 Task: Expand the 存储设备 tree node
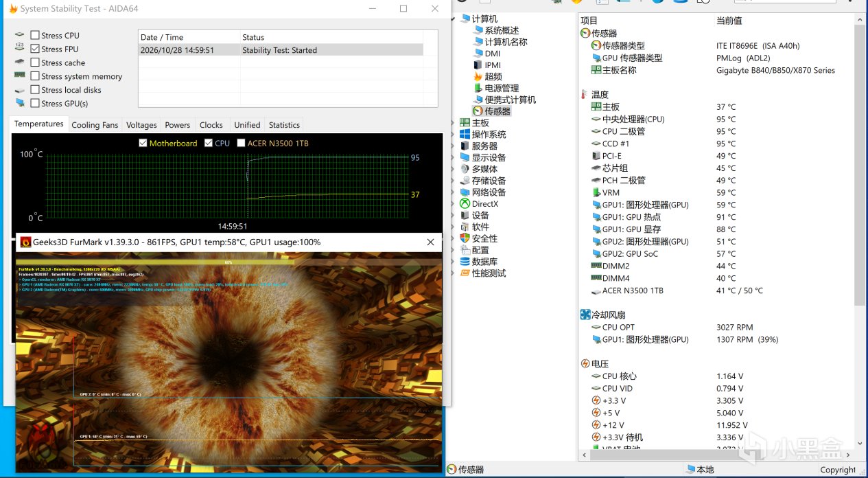(453, 181)
